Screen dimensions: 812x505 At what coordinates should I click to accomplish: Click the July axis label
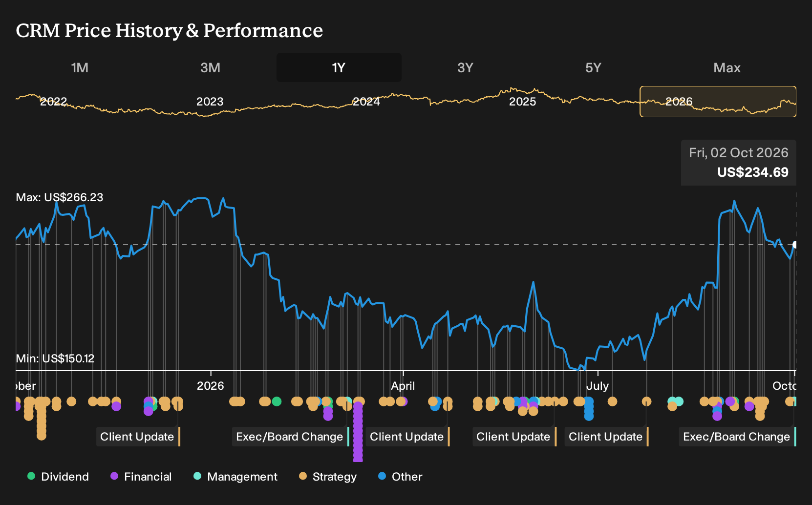[597, 386]
